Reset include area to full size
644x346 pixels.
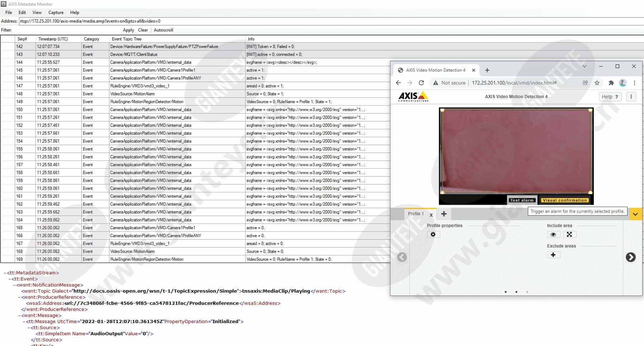coord(569,234)
